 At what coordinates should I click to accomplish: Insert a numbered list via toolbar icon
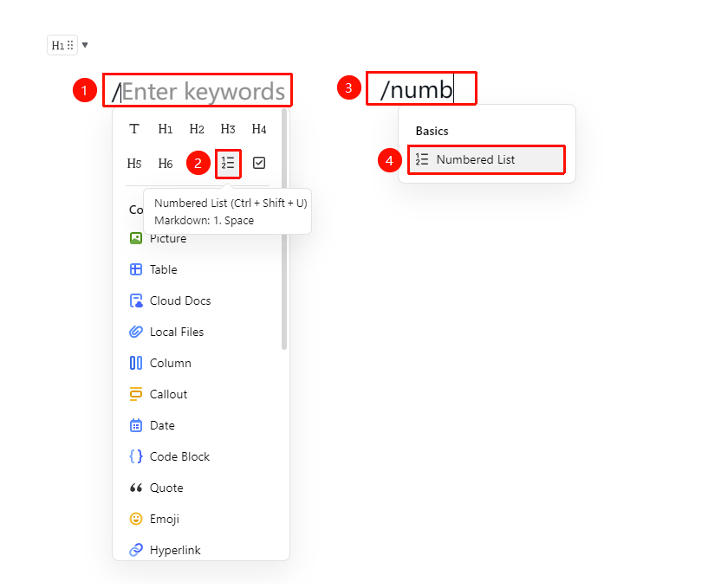(228, 163)
